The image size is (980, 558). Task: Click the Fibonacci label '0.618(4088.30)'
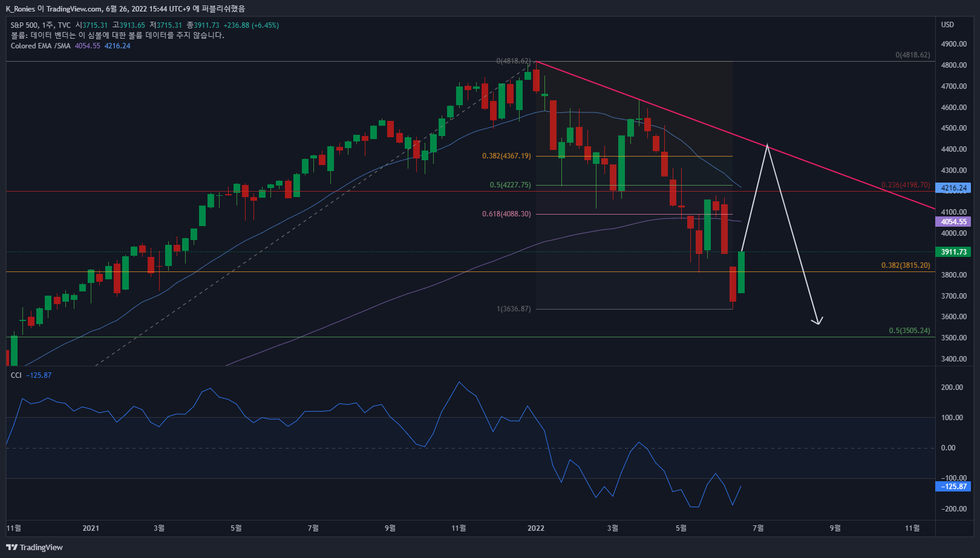506,214
